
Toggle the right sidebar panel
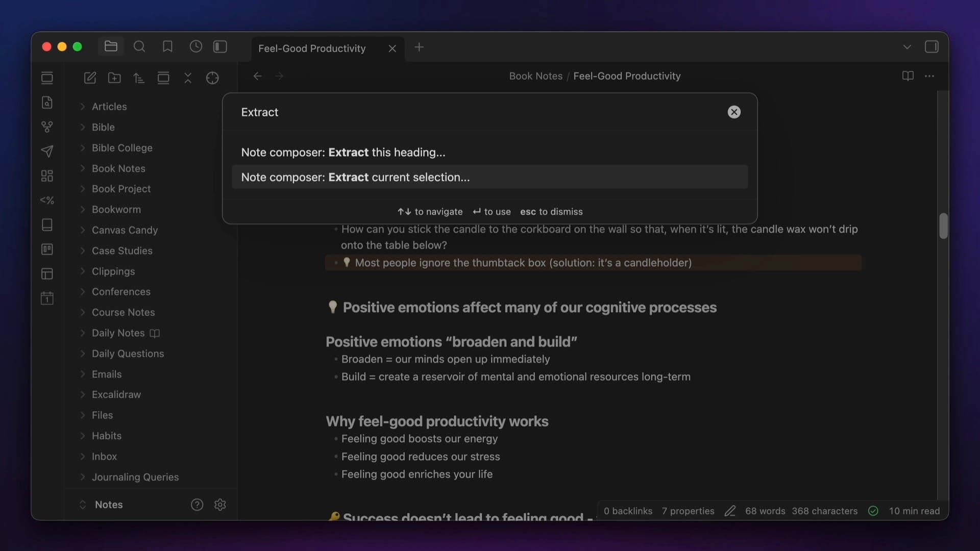[932, 47]
